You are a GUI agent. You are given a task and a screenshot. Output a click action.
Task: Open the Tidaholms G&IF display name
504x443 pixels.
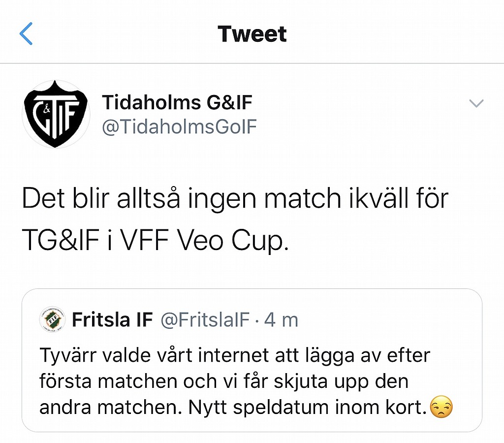click(177, 102)
